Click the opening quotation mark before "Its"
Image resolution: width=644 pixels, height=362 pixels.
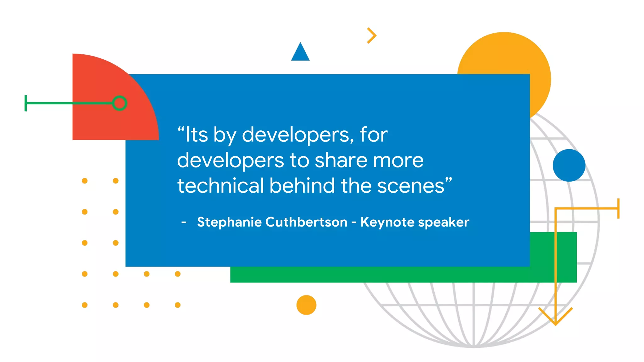pyautogui.click(x=180, y=129)
